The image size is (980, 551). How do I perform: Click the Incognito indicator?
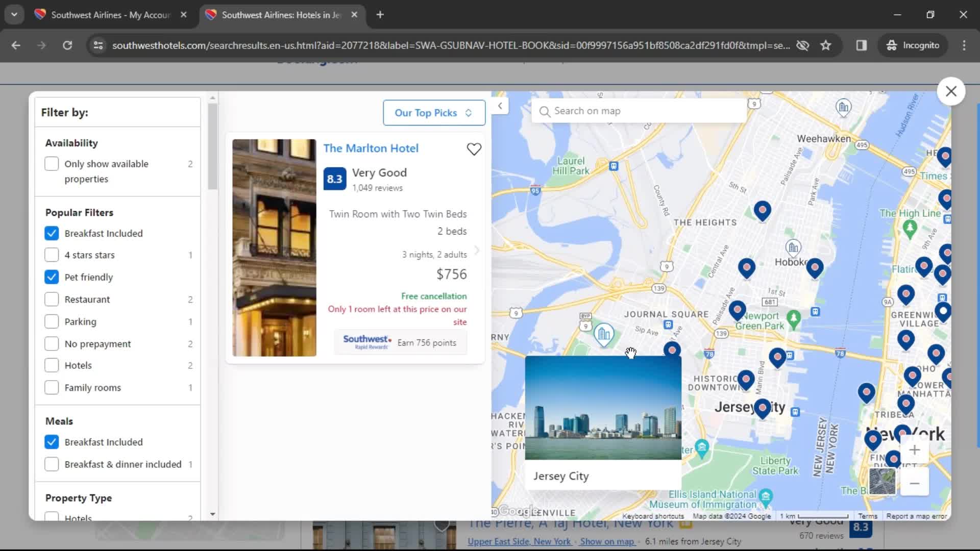tap(913, 45)
